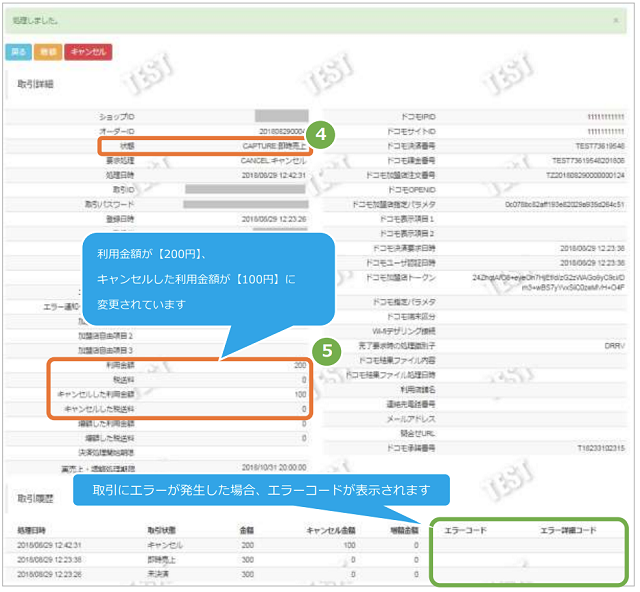Screen dimensions: 640x592
Task: Dismiss the 処理しました notification with the x
Action: coord(615,20)
